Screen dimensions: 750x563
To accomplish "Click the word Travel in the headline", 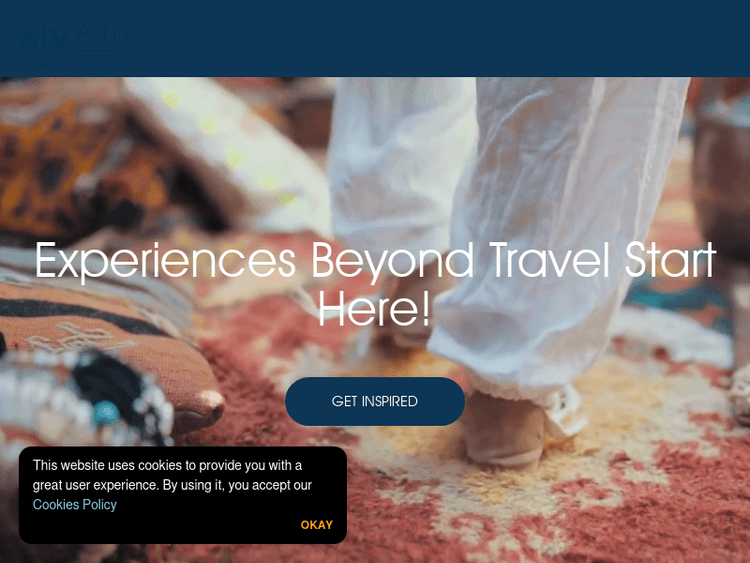I will click(x=550, y=259).
